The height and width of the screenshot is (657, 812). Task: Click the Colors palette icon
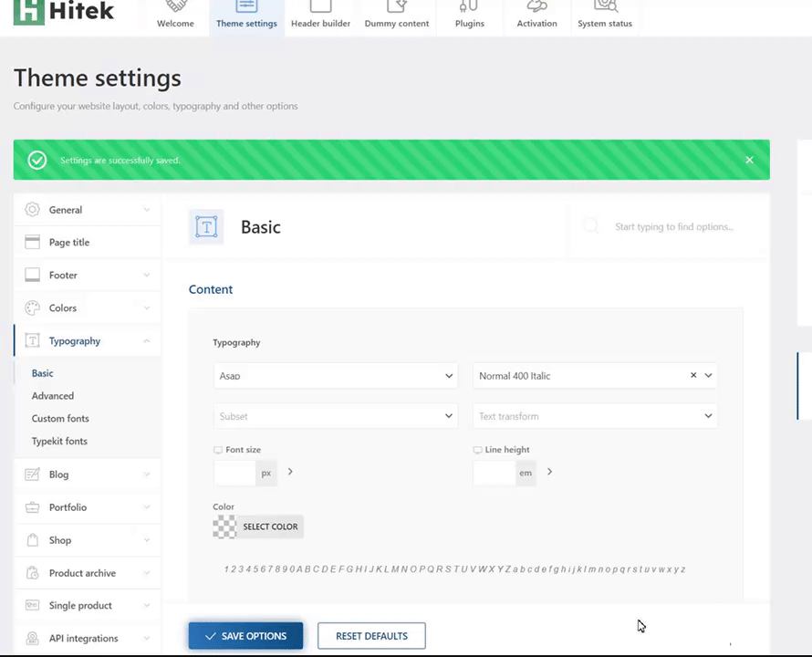pyautogui.click(x=32, y=308)
